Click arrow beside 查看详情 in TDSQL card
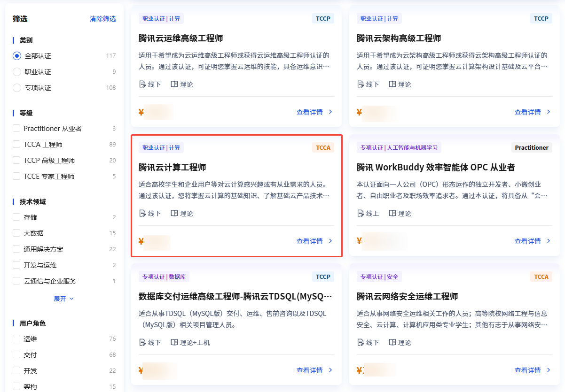Viewport: 565px width, 392px height. 330,370
